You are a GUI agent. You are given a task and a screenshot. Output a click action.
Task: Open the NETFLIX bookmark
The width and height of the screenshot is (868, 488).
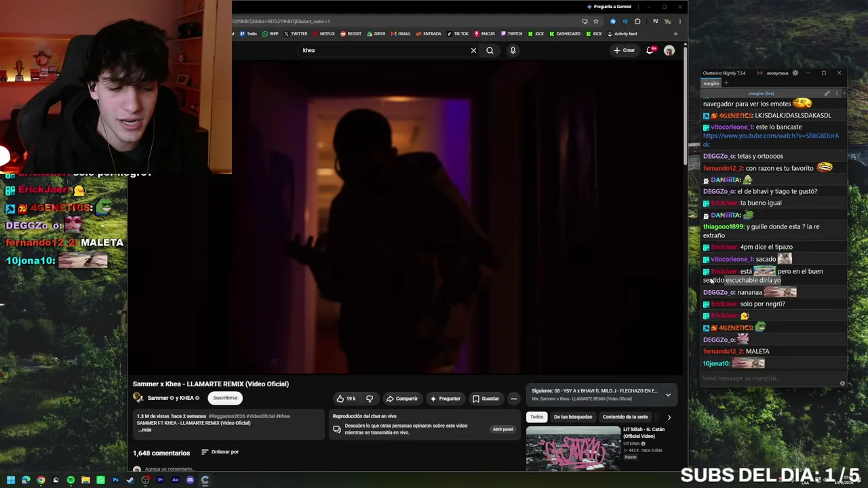[x=323, y=34]
